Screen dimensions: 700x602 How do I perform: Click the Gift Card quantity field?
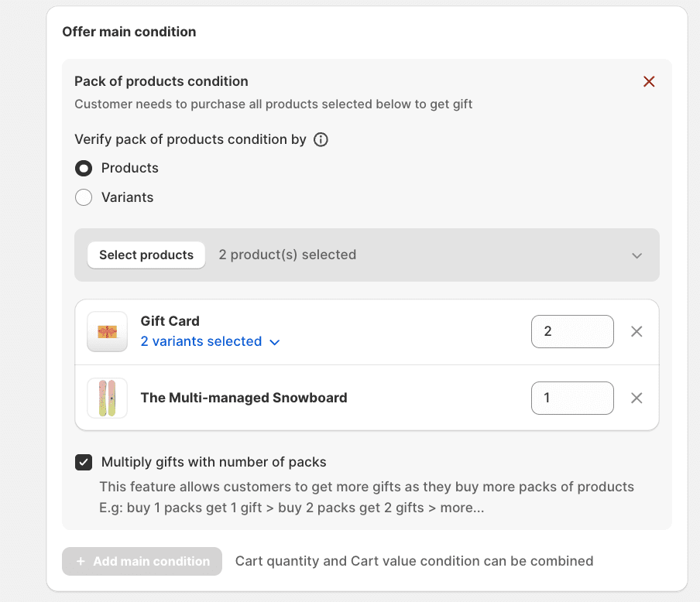tap(571, 331)
